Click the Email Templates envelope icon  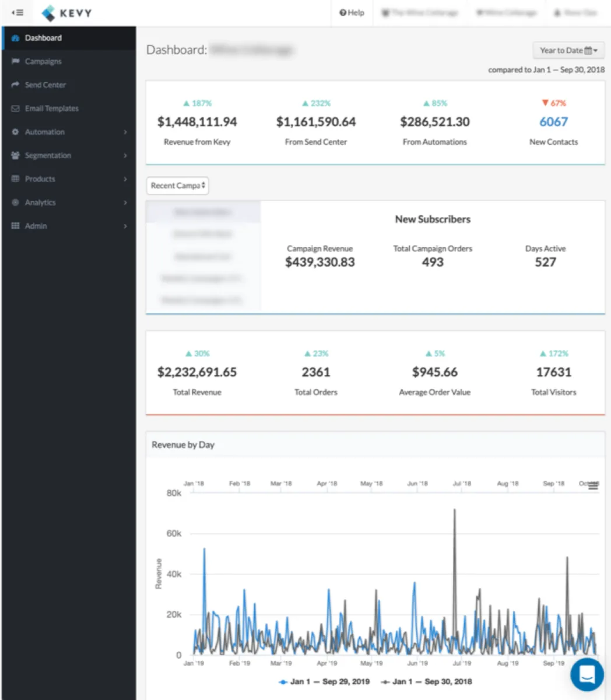[x=16, y=108]
